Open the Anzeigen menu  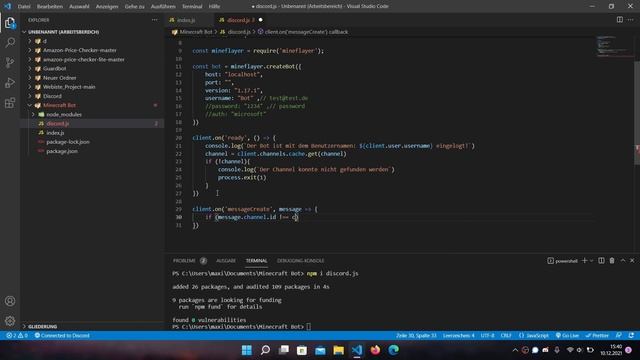[107, 6]
